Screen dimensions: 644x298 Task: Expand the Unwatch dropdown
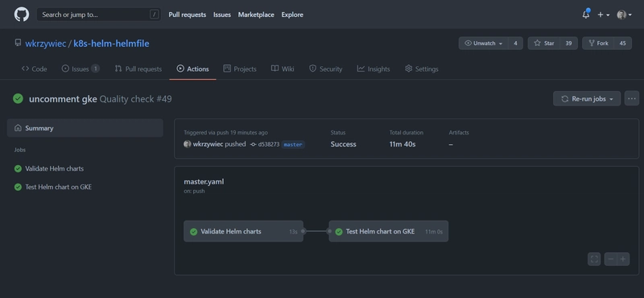click(x=484, y=43)
